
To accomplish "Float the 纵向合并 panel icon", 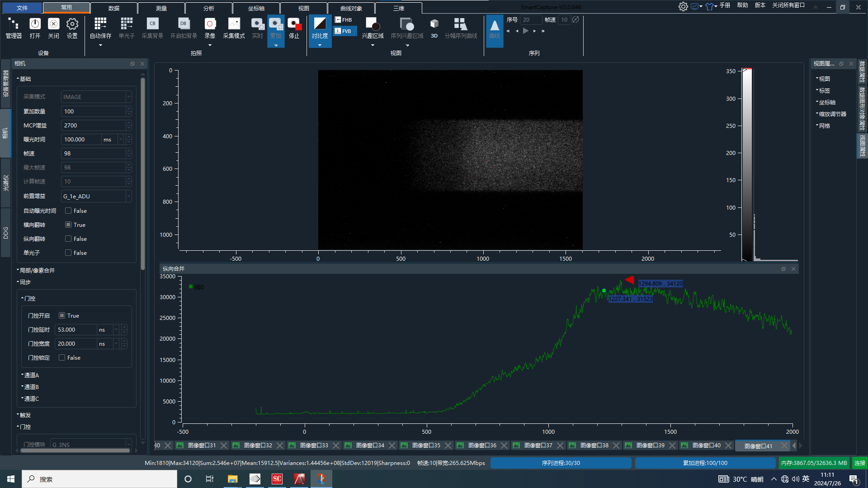I will (783, 268).
